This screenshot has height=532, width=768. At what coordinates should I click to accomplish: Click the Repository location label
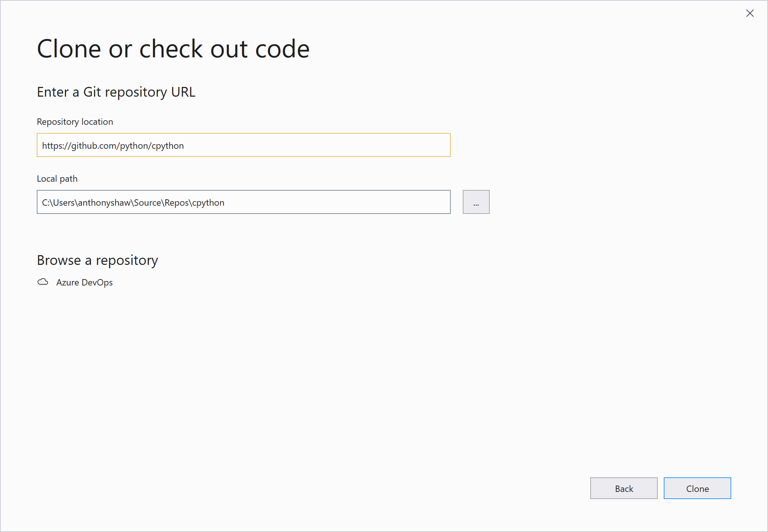coord(75,121)
